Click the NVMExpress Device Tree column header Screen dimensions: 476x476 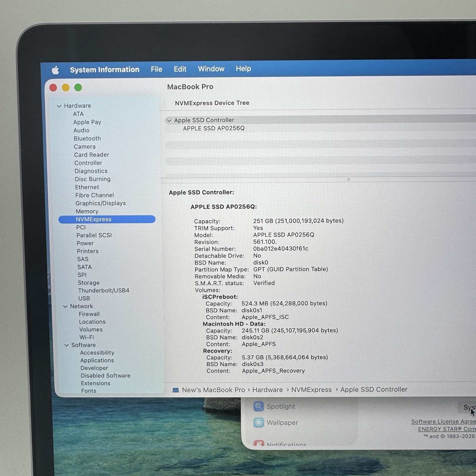pyautogui.click(x=212, y=103)
